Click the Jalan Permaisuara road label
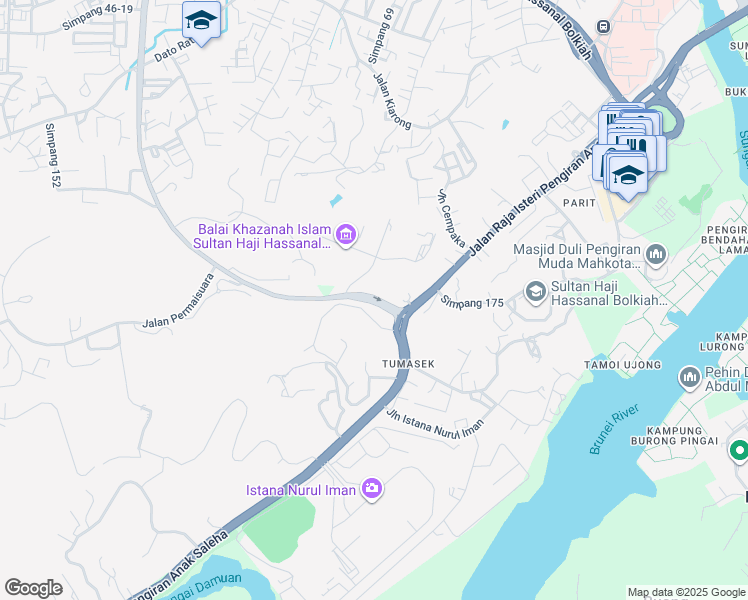This screenshot has width=748, height=600. (179, 301)
